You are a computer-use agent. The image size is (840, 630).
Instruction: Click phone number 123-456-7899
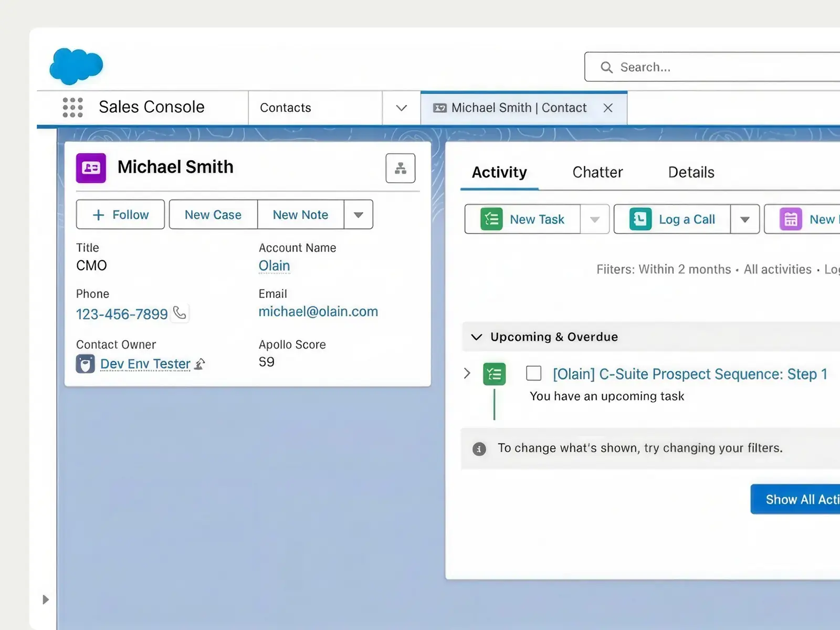tap(122, 314)
